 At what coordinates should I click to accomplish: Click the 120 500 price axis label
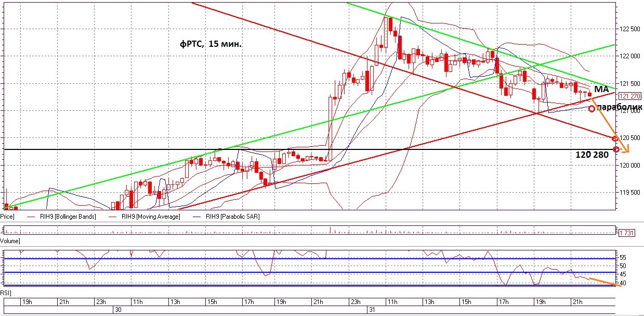click(630, 137)
